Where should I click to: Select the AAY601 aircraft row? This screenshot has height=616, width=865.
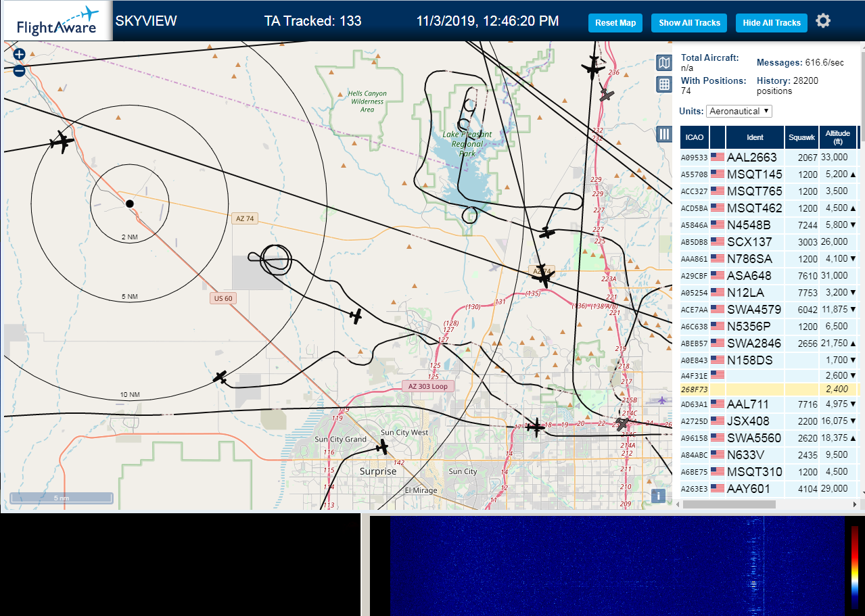[769, 488]
